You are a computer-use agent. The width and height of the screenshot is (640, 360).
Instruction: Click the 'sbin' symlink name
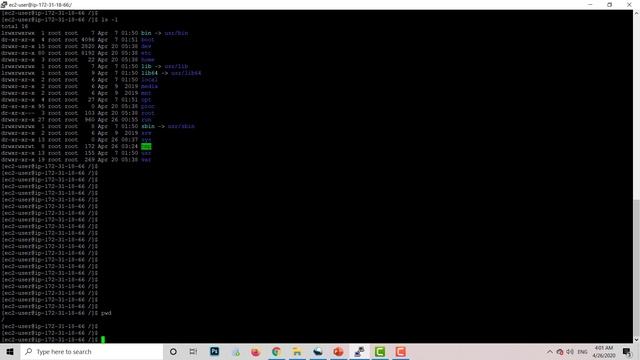(x=148, y=126)
